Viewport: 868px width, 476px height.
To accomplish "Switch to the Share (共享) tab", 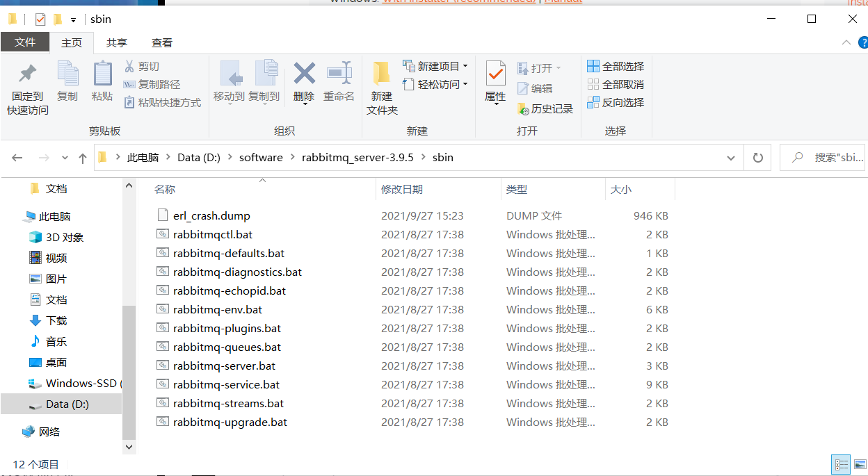I will pos(117,42).
